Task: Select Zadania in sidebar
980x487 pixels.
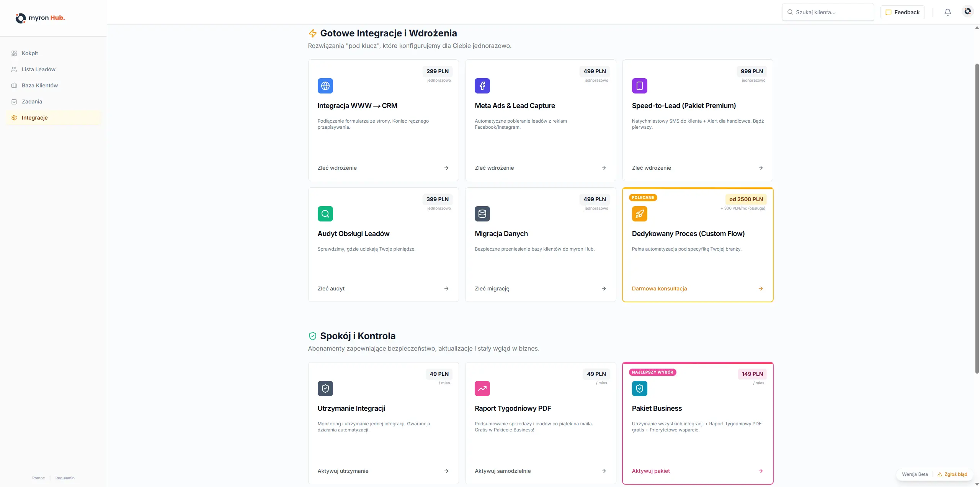Action: tap(32, 102)
